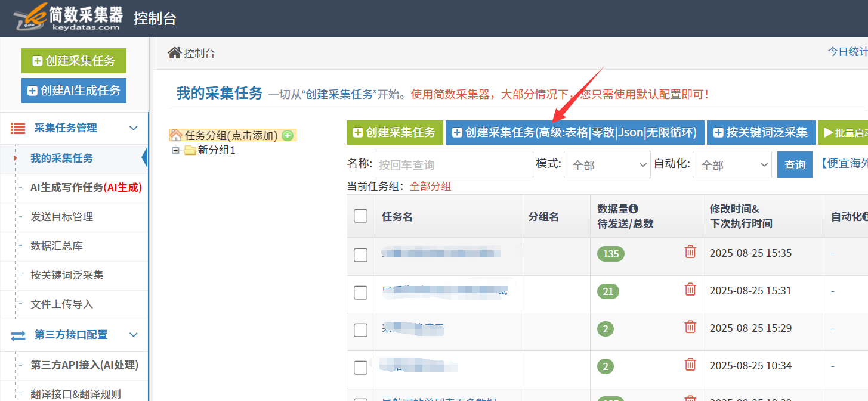Image resolution: width=868 pixels, height=401 pixels.
Task: Open 数据汇总库 in sidebar
Action: tap(57, 246)
